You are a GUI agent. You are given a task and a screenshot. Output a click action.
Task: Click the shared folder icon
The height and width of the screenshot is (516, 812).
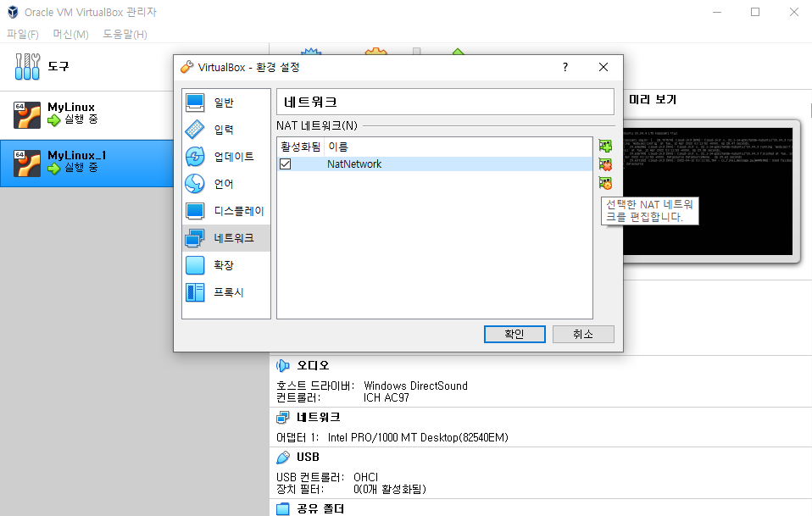point(283,509)
